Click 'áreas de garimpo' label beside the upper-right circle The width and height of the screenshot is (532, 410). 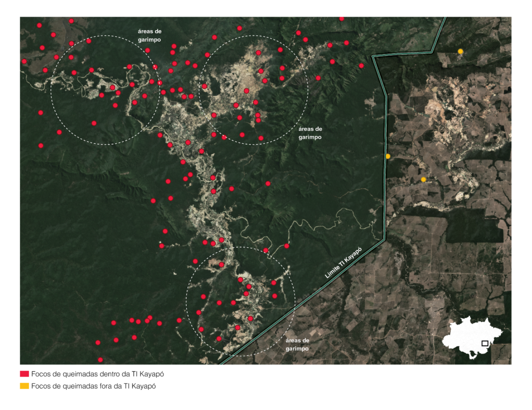[x=310, y=133]
